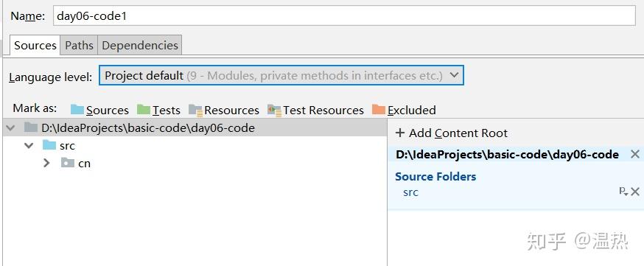Edit src root properties icon

[x=623, y=192]
